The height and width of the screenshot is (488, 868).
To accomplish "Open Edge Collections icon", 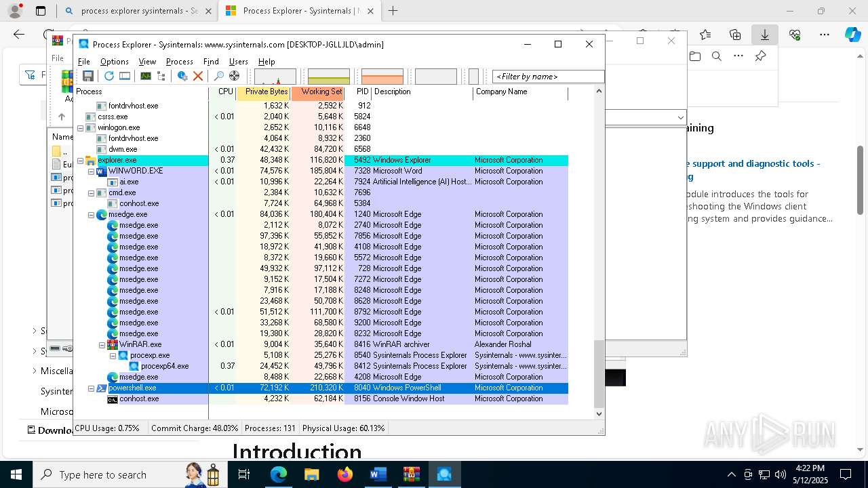I will pyautogui.click(x=735, y=35).
